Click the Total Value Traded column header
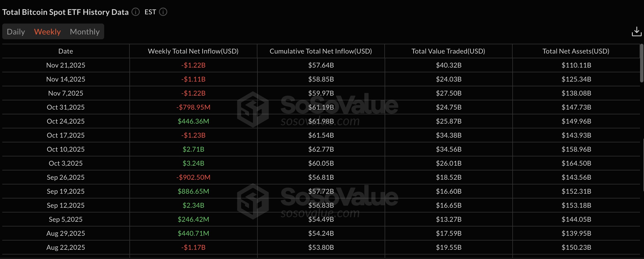Viewport: 644px width, 259px height. click(x=448, y=51)
